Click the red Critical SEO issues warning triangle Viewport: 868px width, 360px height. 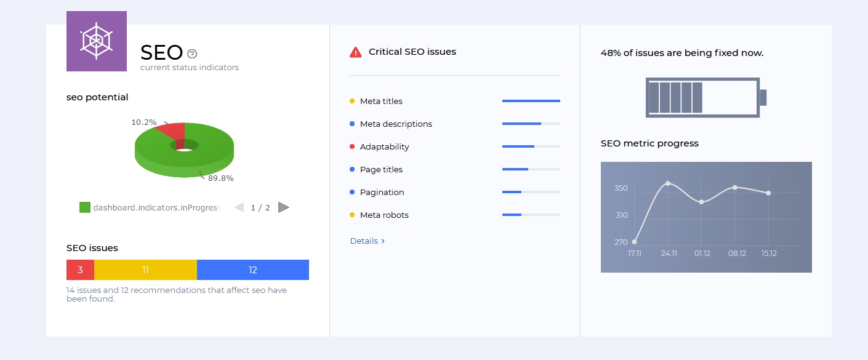355,52
